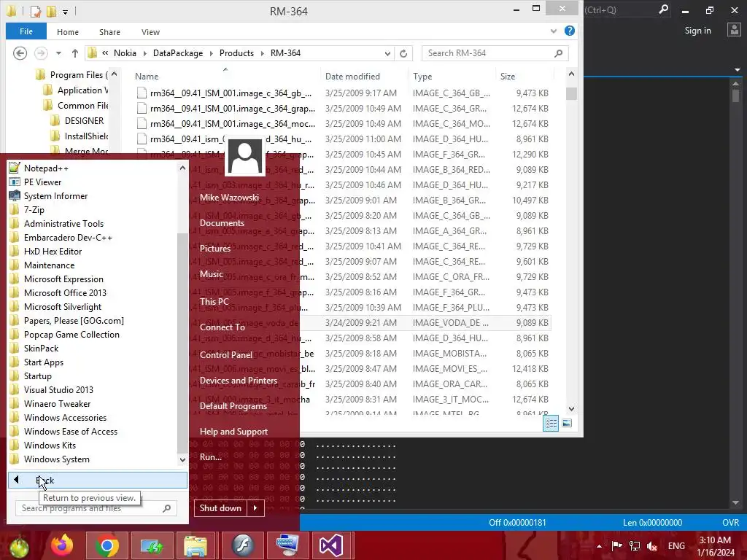Open Mike Wazowski user folder link
The image size is (747, 560).
(x=229, y=197)
